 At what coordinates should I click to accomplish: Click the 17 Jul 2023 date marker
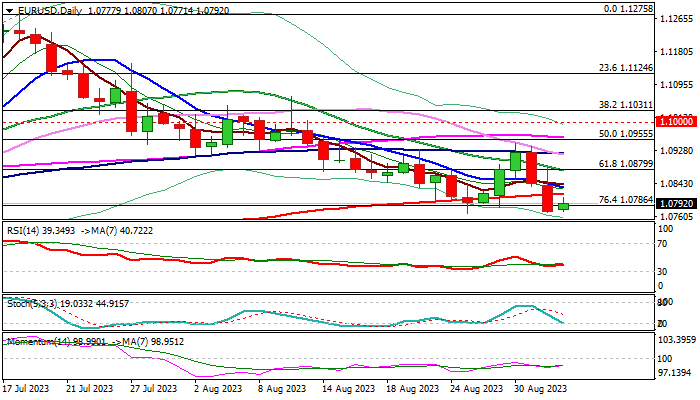click(x=25, y=389)
